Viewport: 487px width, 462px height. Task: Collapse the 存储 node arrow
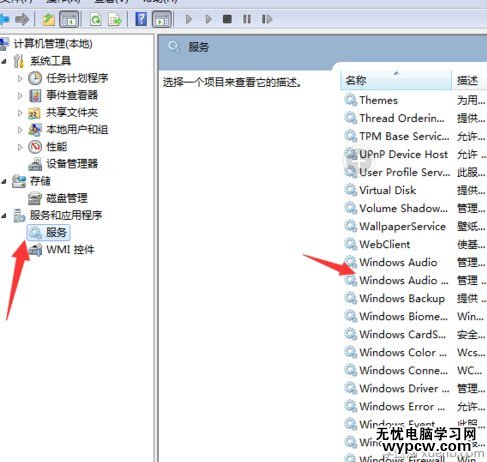4,181
